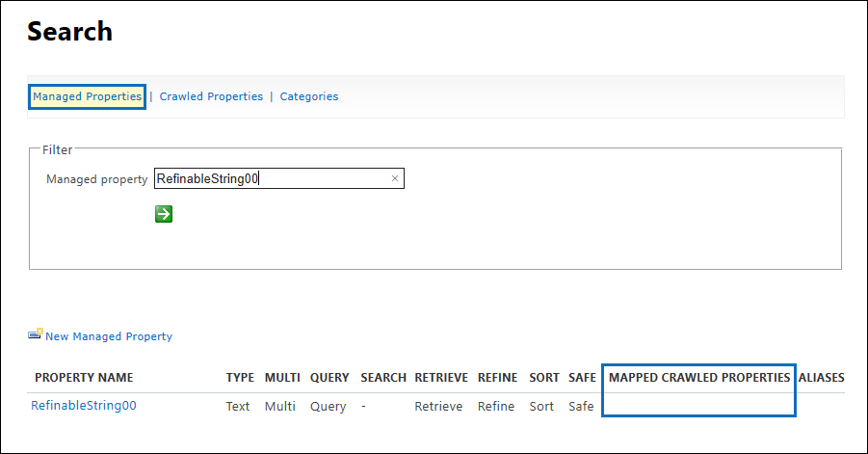
Task: Click the Safe column header
Action: pyautogui.click(x=582, y=378)
